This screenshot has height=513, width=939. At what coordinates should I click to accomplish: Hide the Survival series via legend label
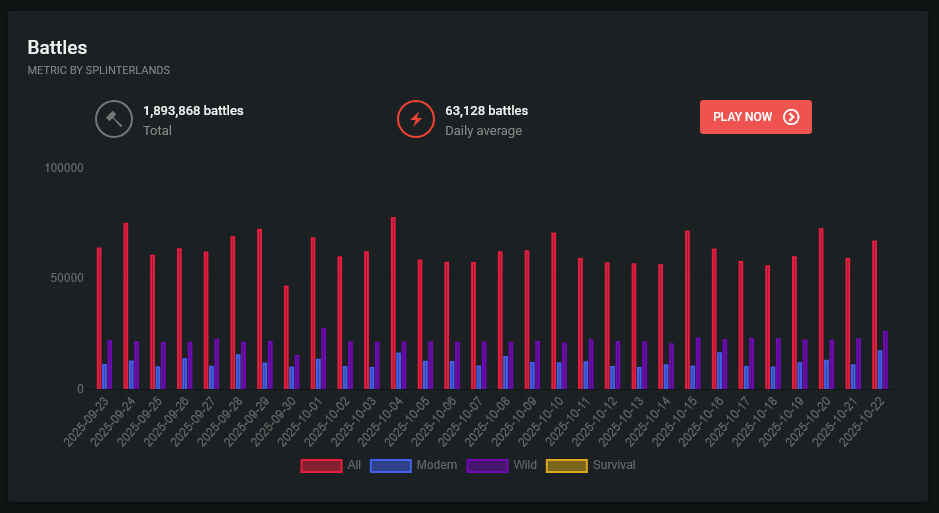tap(613, 465)
